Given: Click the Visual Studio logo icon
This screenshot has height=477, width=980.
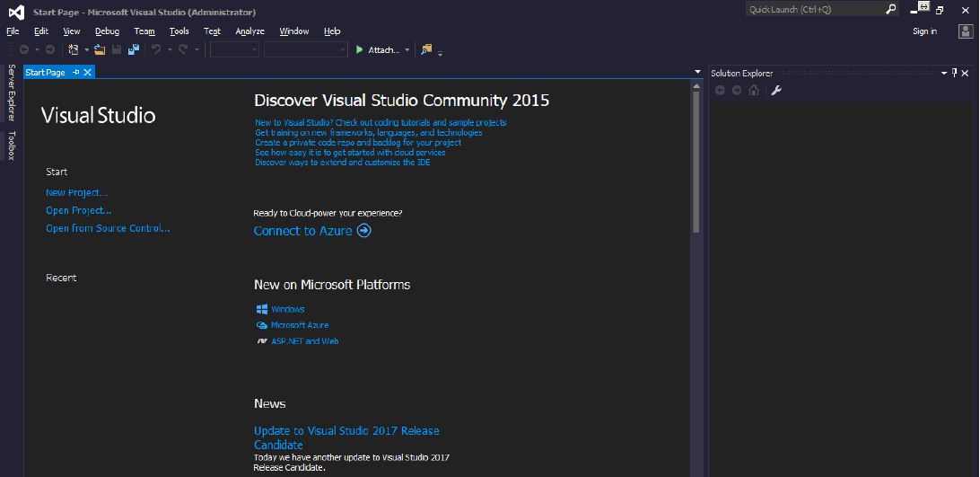Looking at the screenshot, I should click(x=16, y=12).
